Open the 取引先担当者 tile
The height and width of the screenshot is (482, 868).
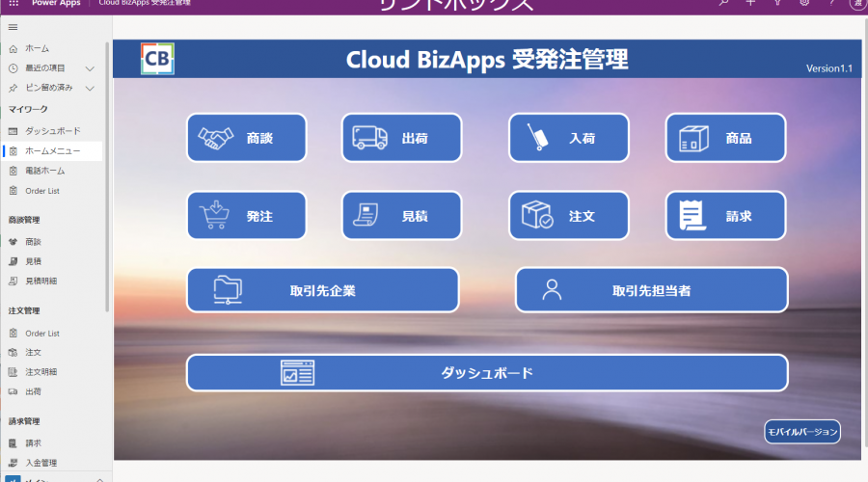[x=652, y=290]
